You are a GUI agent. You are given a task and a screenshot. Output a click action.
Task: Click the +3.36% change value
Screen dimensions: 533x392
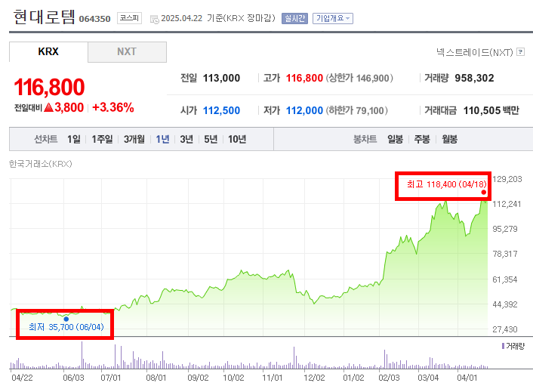tap(112, 107)
